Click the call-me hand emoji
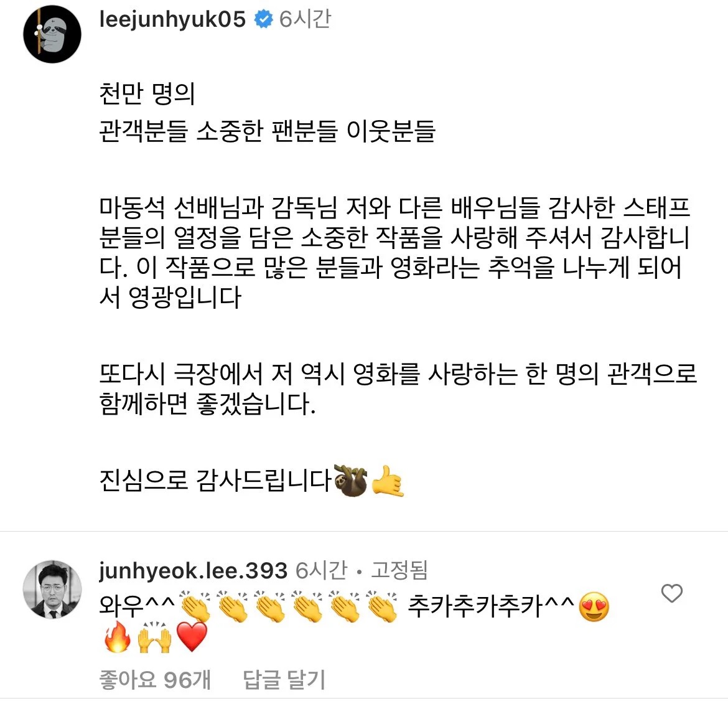 tap(387, 481)
